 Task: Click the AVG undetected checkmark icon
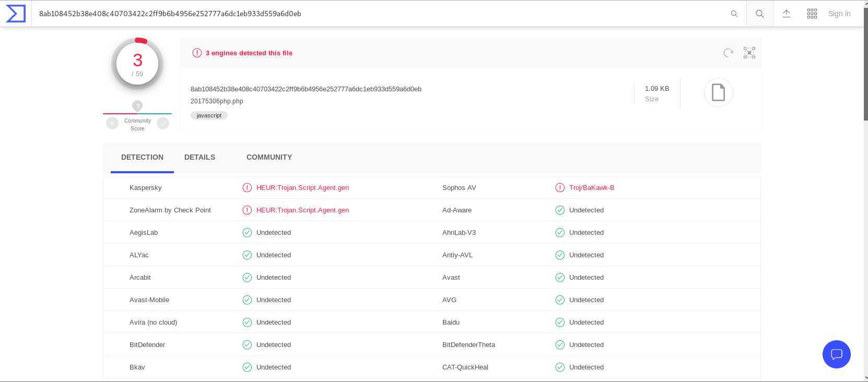(x=560, y=300)
